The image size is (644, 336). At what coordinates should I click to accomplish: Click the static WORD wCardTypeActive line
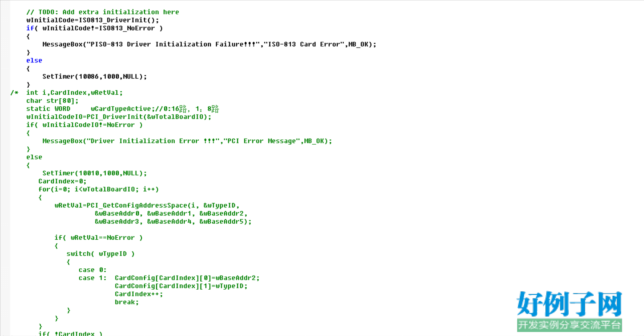tap(123, 109)
